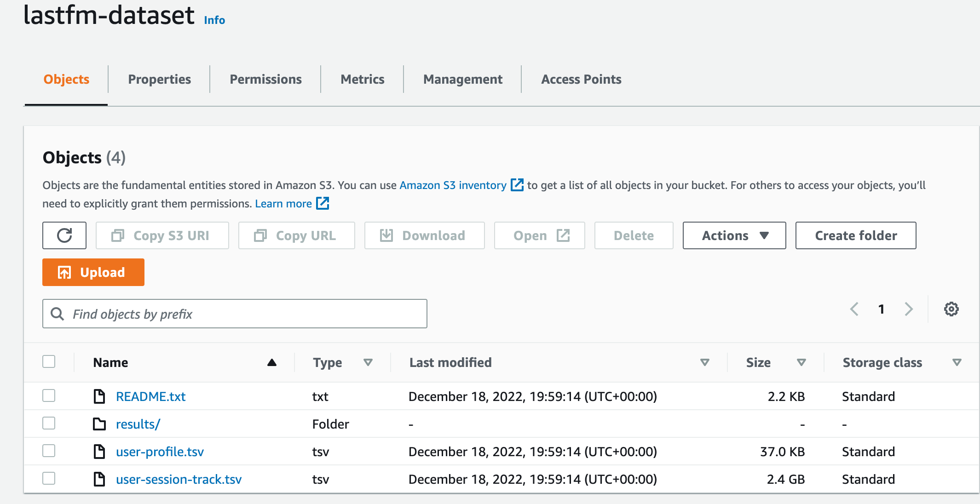The height and width of the screenshot is (504, 980).
Task: Tick the select-all objects checkbox
Action: 49,362
